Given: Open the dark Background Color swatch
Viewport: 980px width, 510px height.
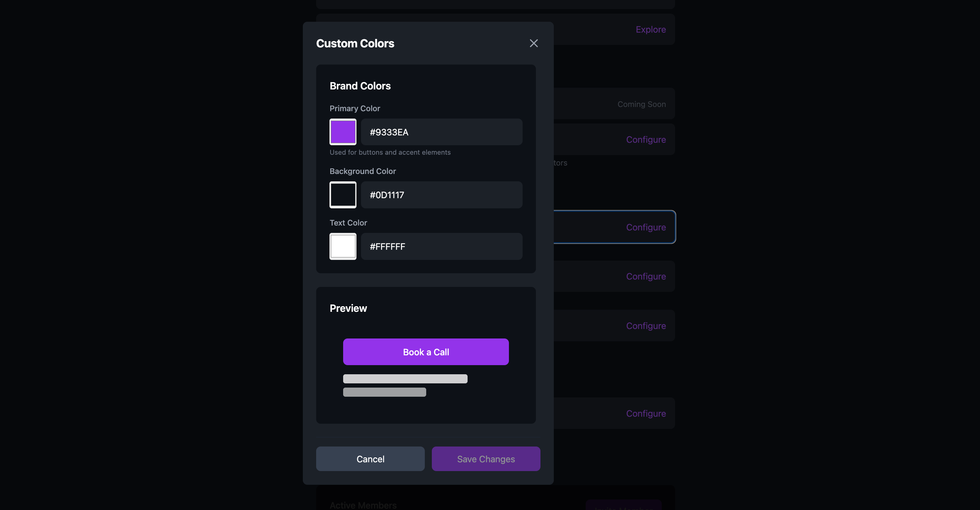Looking at the screenshot, I should [x=343, y=194].
